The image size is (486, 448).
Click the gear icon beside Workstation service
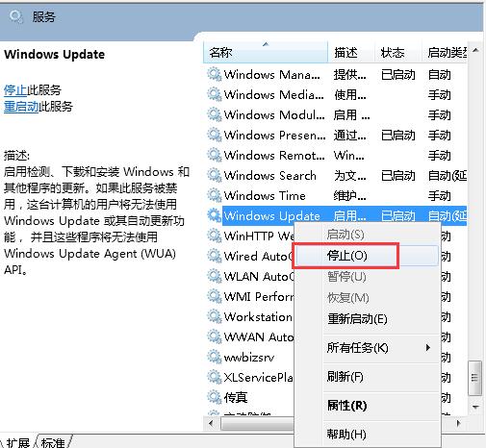click(214, 316)
